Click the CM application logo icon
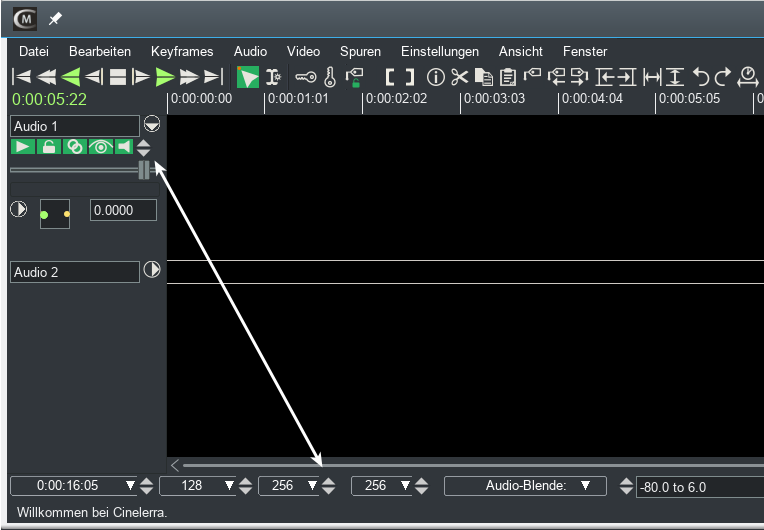 (x=25, y=19)
